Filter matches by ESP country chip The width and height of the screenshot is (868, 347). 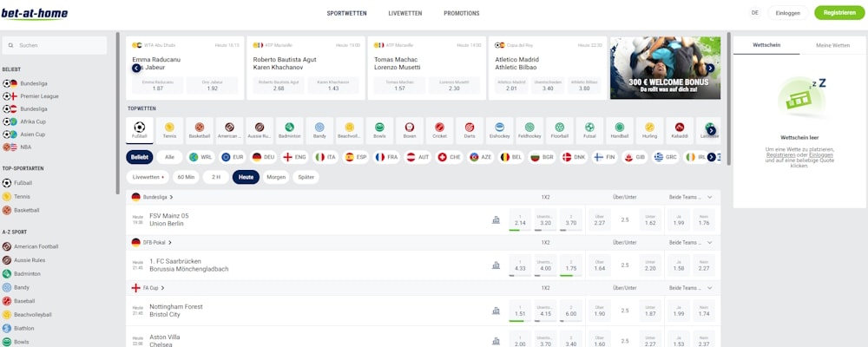(356, 157)
